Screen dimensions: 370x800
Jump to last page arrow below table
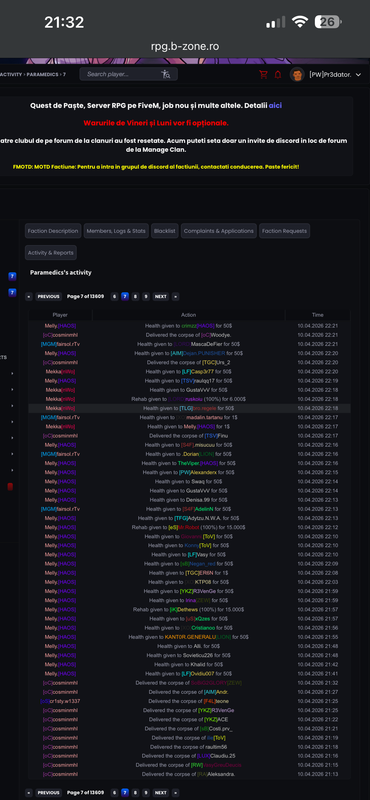pyautogui.click(x=175, y=792)
